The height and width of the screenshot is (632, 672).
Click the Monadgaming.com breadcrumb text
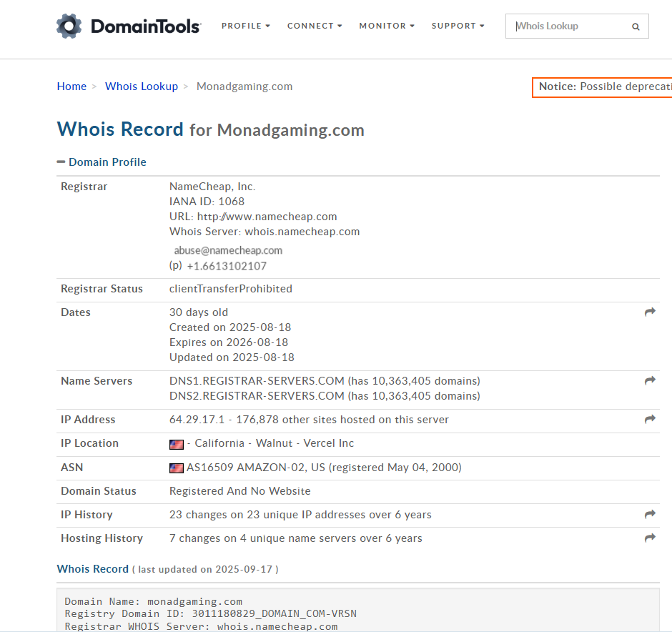point(244,86)
